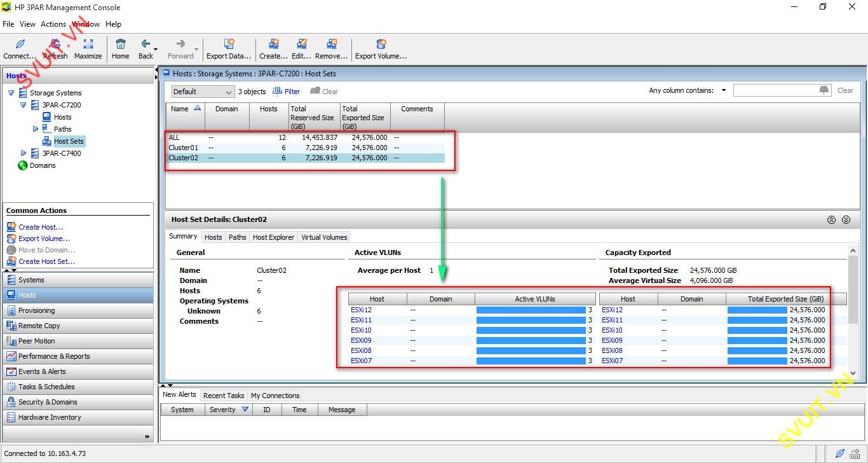Screen dimensions: 868x463
Task: Select the ALL host set row
Action: 306,137
